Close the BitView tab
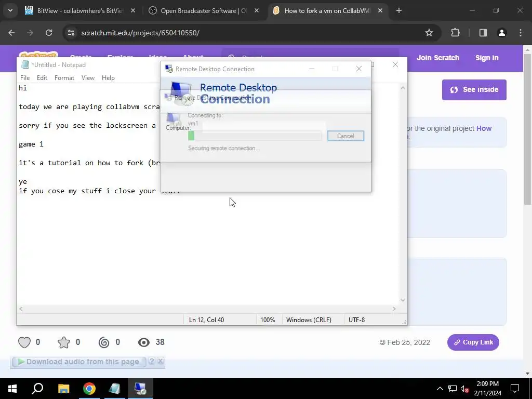The image size is (532, 399). (x=133, y=10)
